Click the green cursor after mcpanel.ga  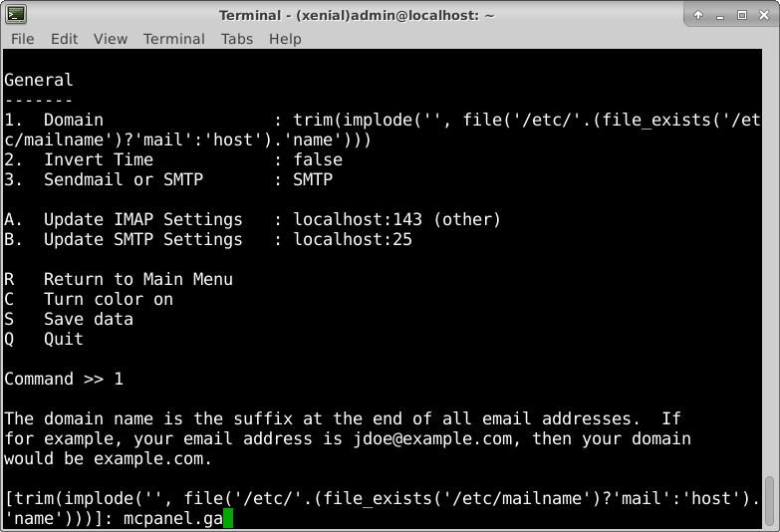pos(228,518)
